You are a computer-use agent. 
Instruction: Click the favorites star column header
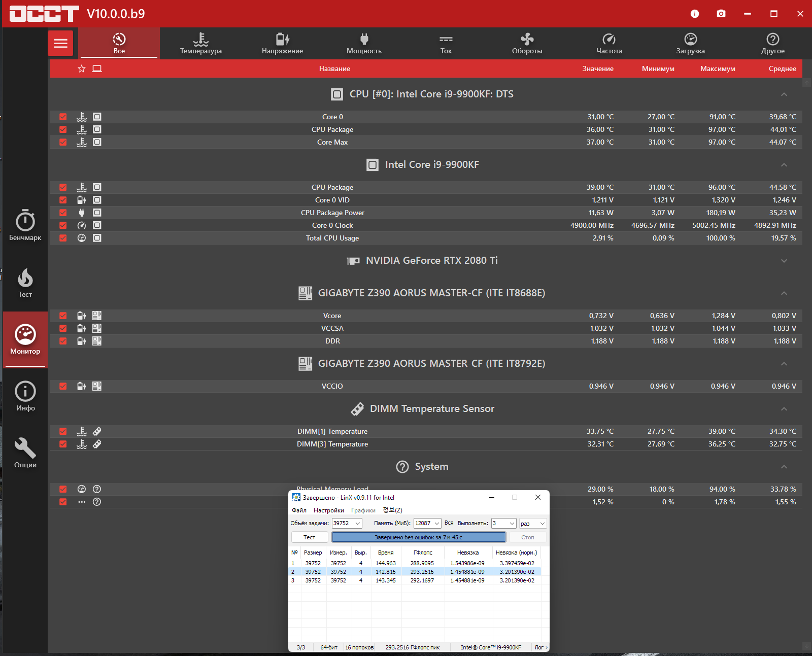coord(82,68)
